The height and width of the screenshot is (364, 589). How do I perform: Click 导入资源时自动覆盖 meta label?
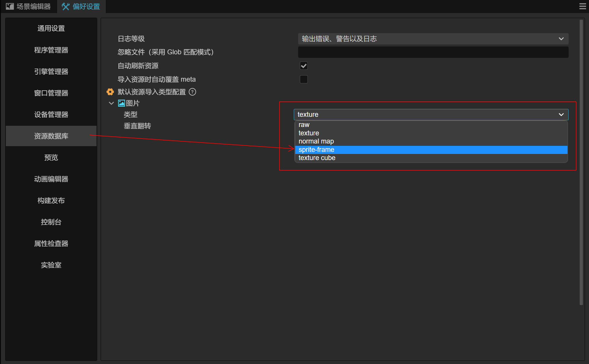coord(156,79)
